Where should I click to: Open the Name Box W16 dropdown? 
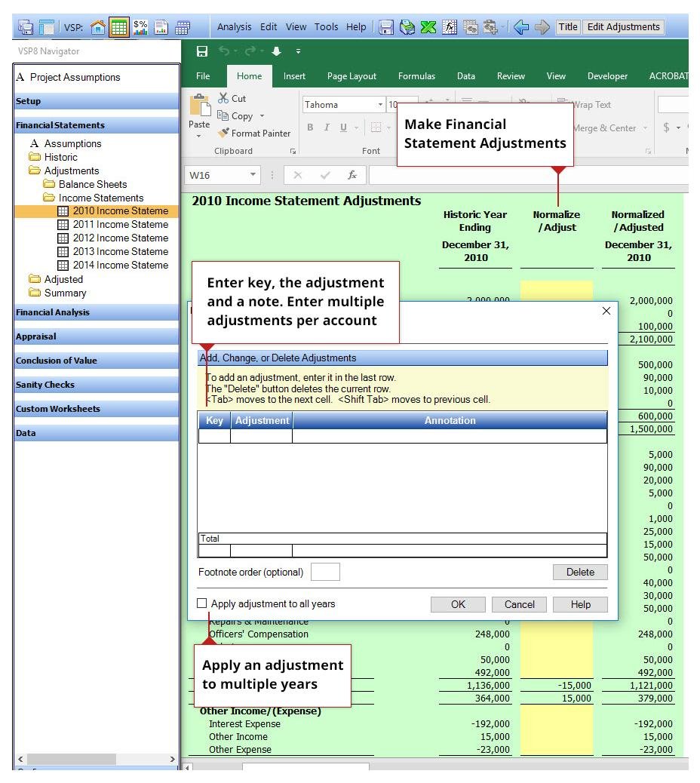click(x=253, y=175)
